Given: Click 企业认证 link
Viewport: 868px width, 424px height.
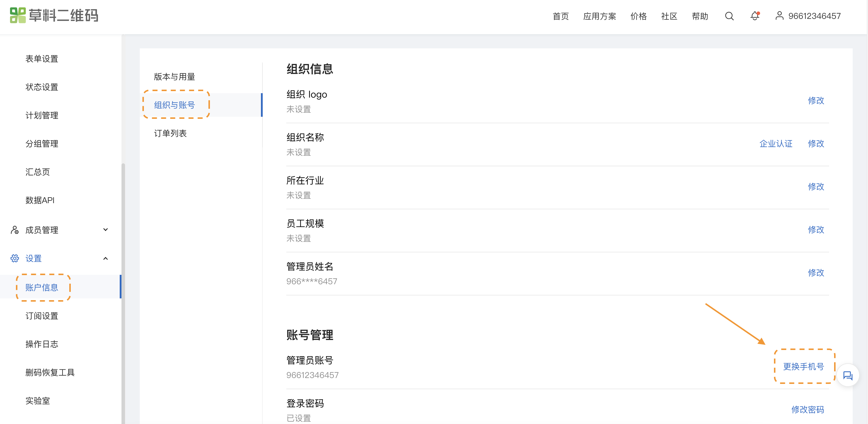Looking at the screenshot, I should (776, 144).
